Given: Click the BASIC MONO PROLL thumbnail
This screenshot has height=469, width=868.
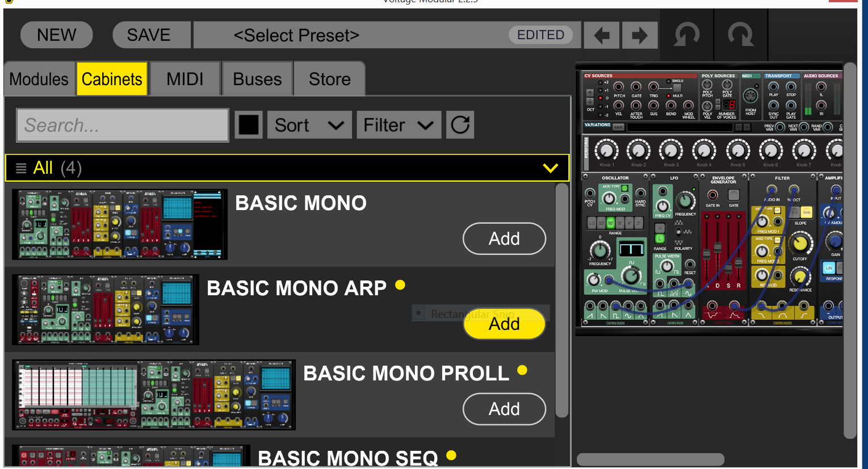Looking at the screenshot, I should coord(154,395).
